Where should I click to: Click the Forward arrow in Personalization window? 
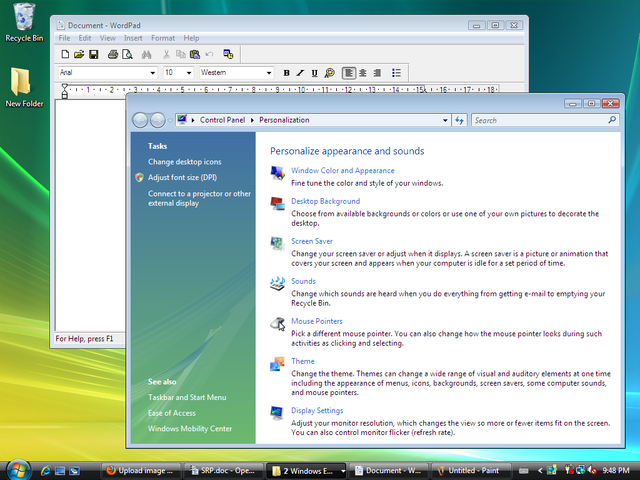click(158, 120)
